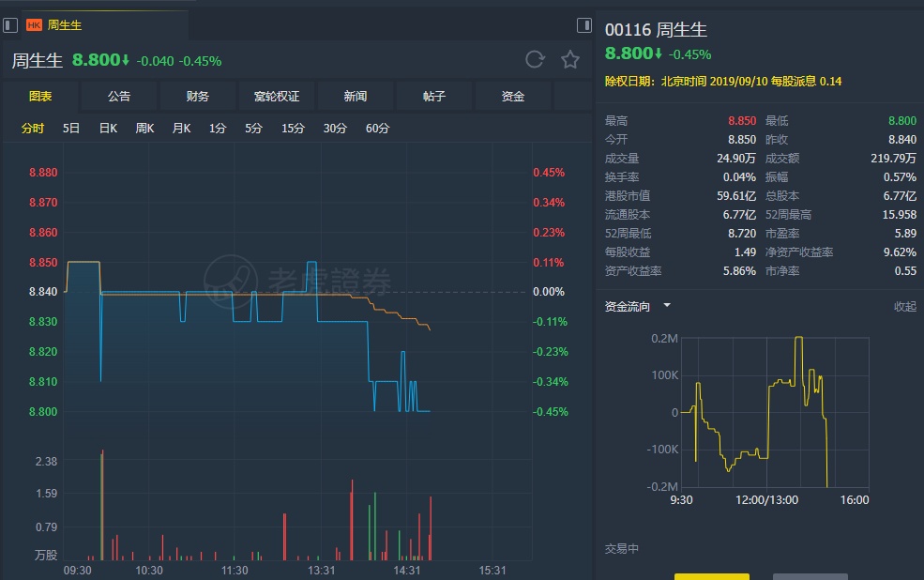Select the 30分 chart interval
This screenshot has width=924, height=580.
[x=335, y=129]
